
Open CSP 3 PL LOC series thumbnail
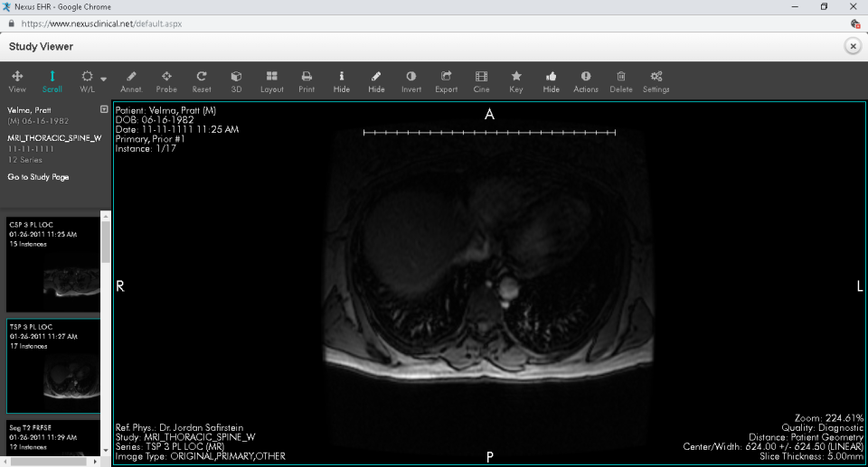[53, 265]
